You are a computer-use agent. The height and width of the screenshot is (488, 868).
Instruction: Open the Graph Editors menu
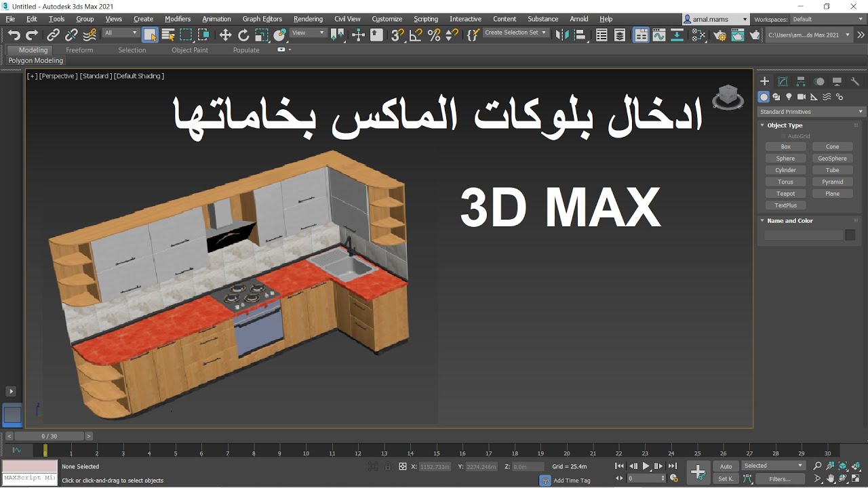(x=262, y=19)
